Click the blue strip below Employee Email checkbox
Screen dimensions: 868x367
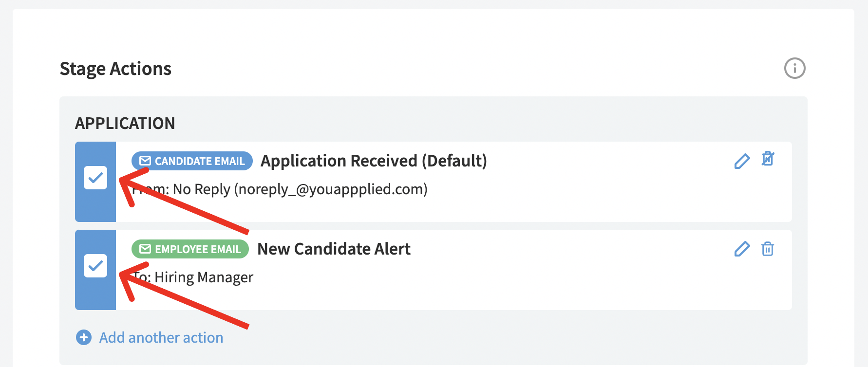(x=95, y=294)
